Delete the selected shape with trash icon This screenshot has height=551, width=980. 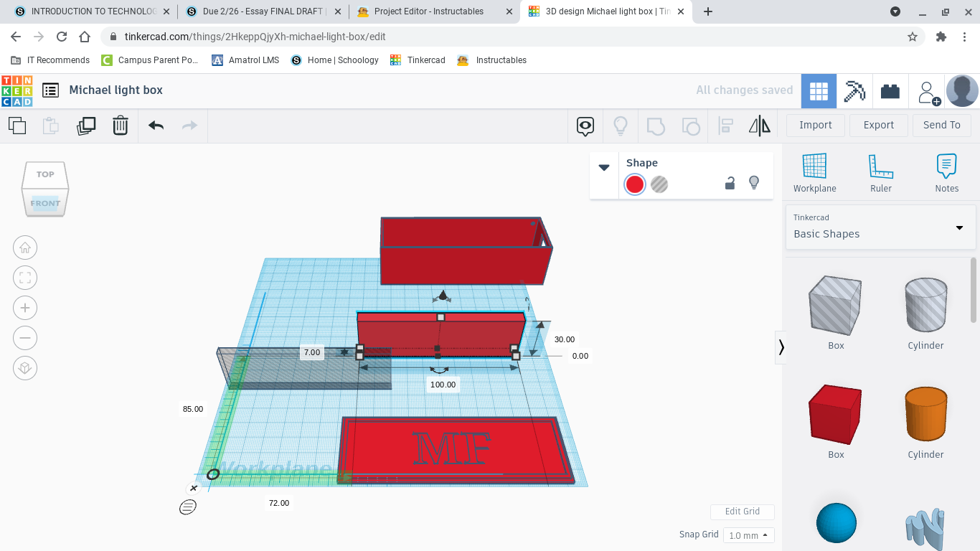(120, 126)
